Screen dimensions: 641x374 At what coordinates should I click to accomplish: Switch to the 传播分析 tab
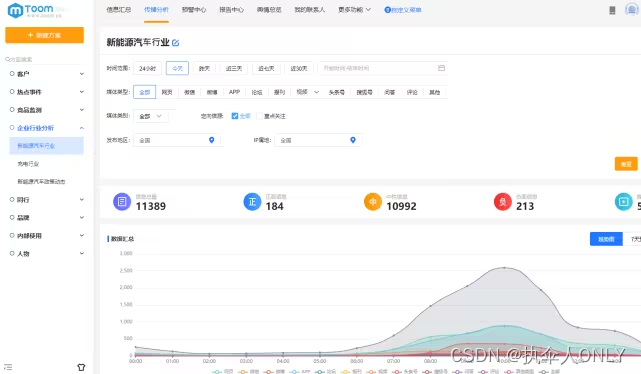click(156, 10)
